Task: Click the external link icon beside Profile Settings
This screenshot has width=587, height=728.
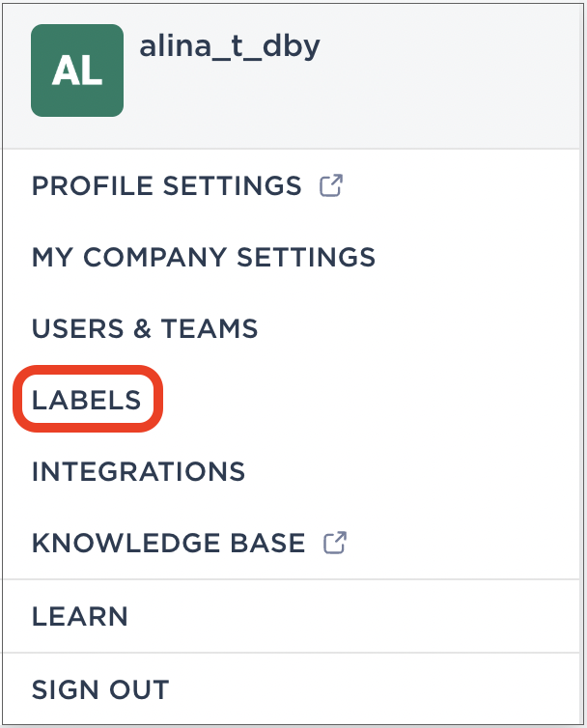Action: [x=331, y=185]
